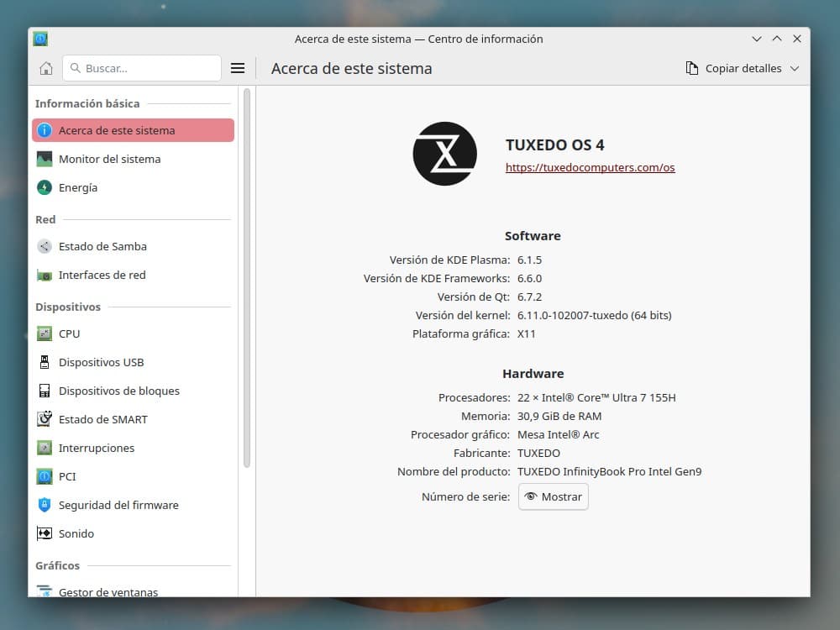Screen dimensions: 840x630
Task: Click the magnifier icon in the search box
Action: [76, 68]
